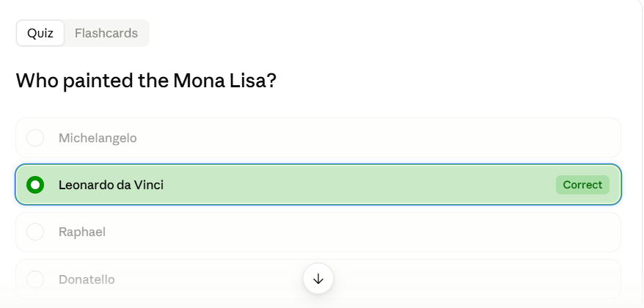Select the Michelangelo radio button
Viewport: 644px width, 308px height.
pyautogui.click(x=35, y=138)
